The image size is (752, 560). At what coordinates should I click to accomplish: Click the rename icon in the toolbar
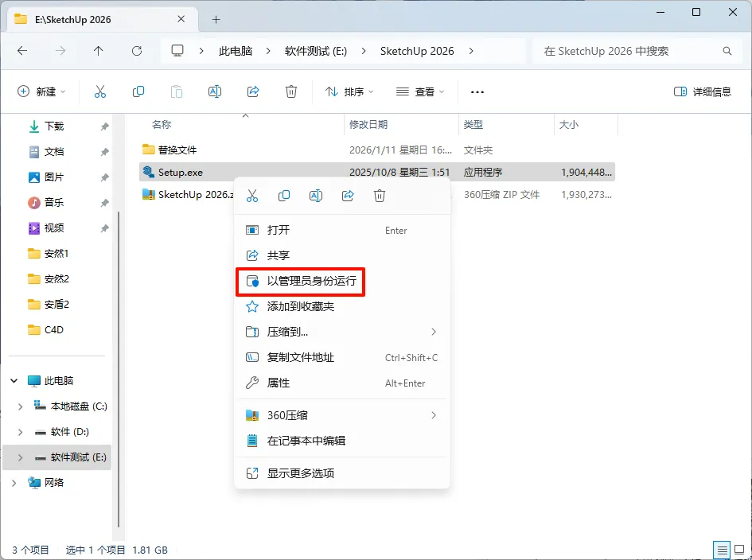215,91
